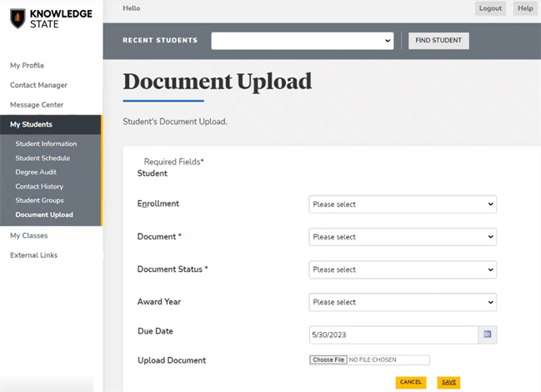
Task: Cancel the document upload form
Action: (x=410, y=382)
